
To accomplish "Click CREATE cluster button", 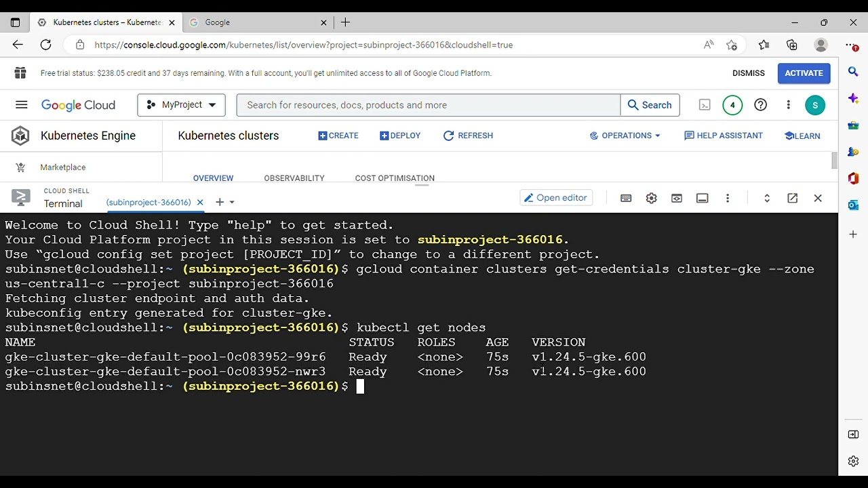I will coord(338,136).
